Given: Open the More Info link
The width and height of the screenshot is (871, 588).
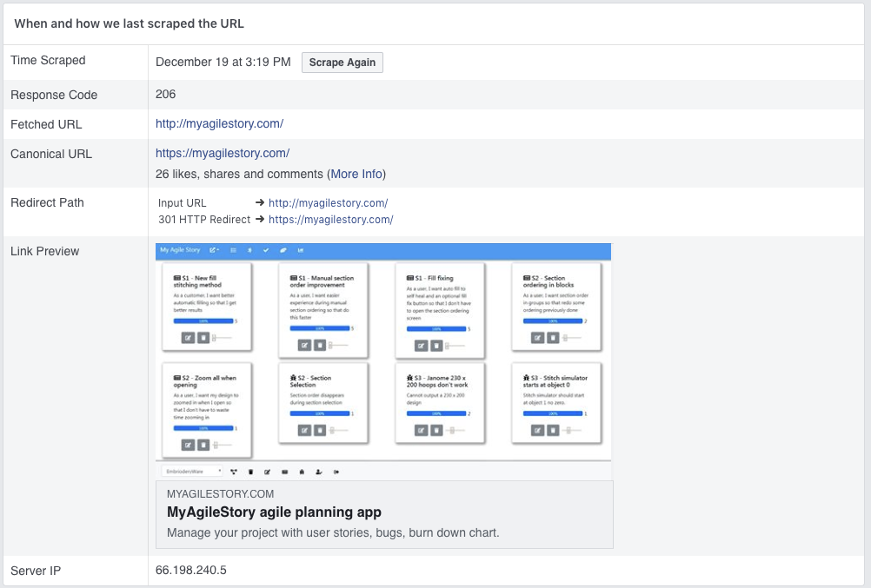Looking at the screenshot, I should click(x=356, y=174).
